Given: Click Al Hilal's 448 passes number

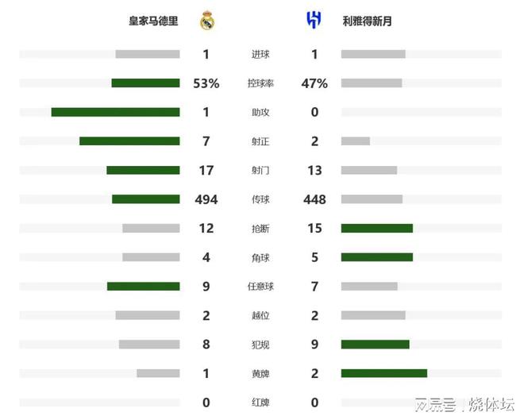Looking at the screenshot, I should point(314,199).
